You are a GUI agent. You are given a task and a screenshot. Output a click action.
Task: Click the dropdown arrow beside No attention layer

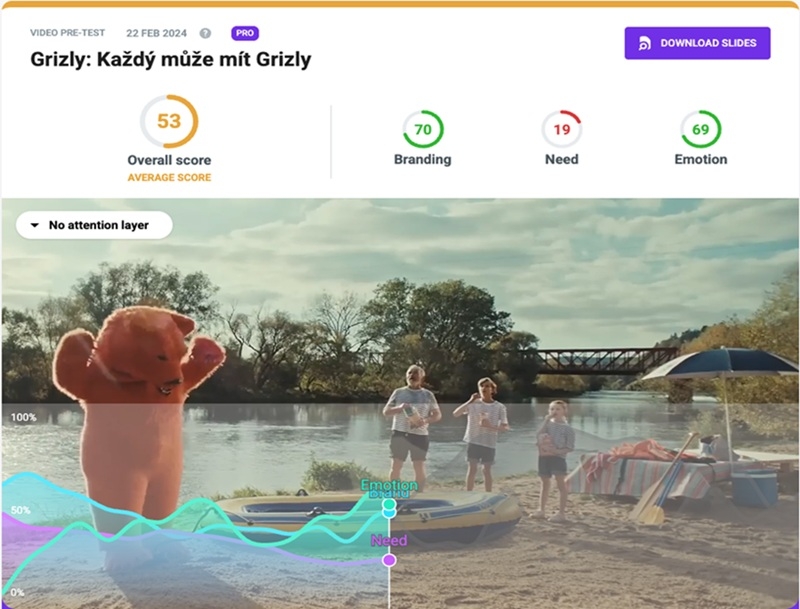click(35, 225)
